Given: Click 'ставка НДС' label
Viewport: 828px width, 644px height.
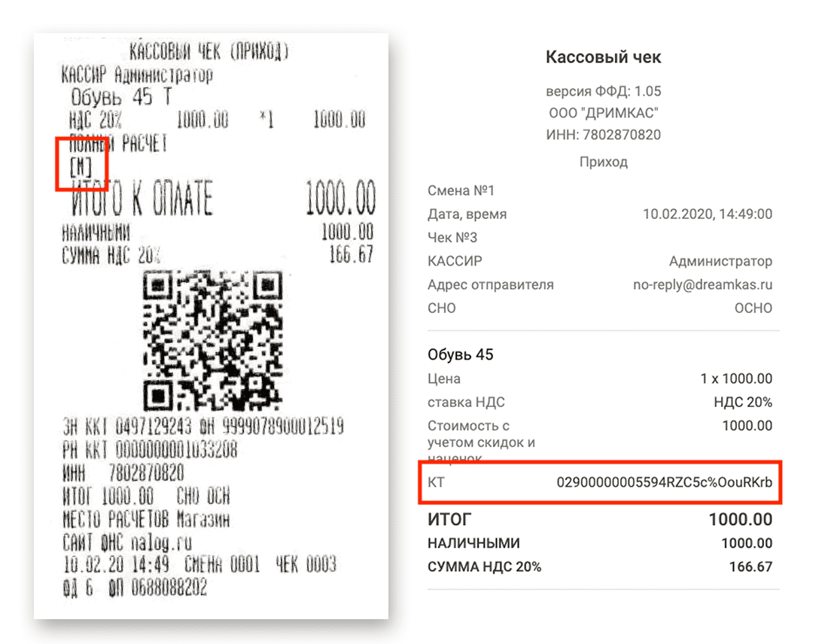Looking at the screenshot, I should pyautogui.click(x=466, y=402).
